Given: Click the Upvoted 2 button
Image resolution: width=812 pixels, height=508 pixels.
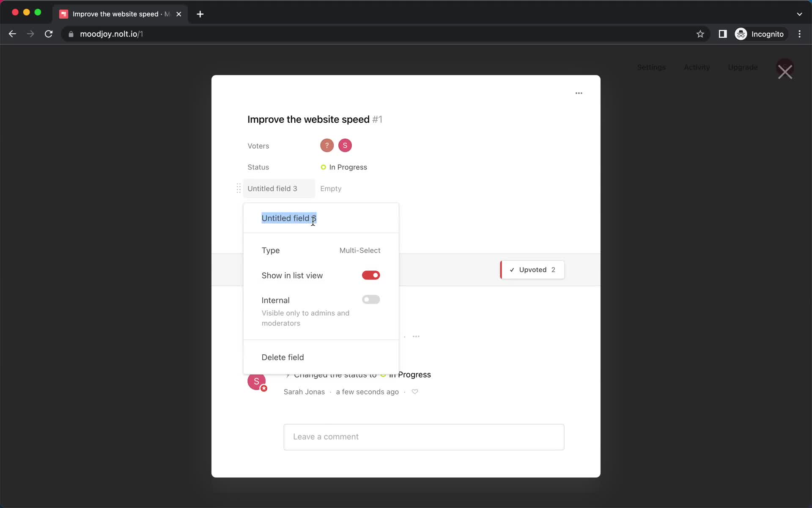Looking at the screenshot, I should pos(532,270).
